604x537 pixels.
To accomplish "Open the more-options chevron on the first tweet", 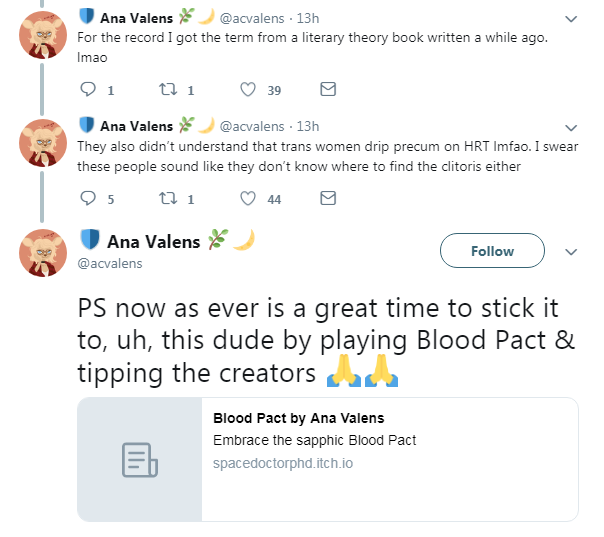I will coord(571,19).
